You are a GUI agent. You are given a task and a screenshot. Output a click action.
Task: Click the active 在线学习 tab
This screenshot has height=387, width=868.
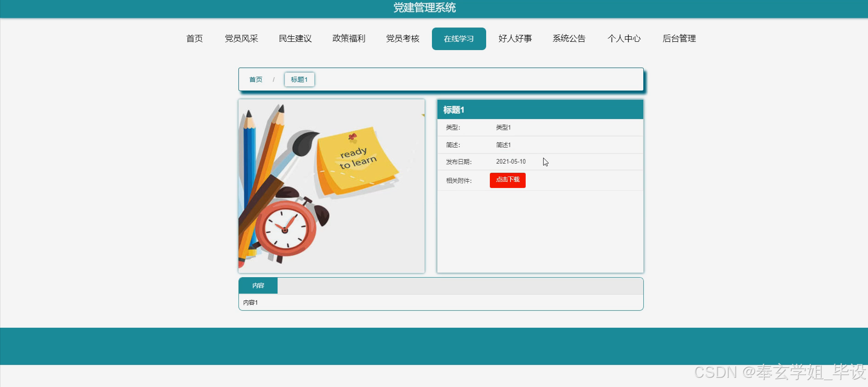pyautogui.click(x=459, y=39)
